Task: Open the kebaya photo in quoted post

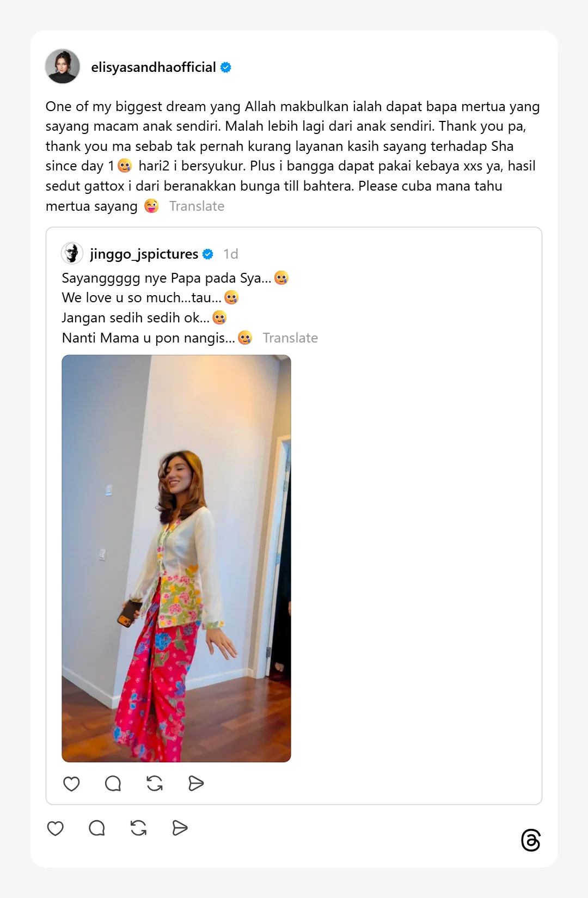Action: (x=176, y=558)
